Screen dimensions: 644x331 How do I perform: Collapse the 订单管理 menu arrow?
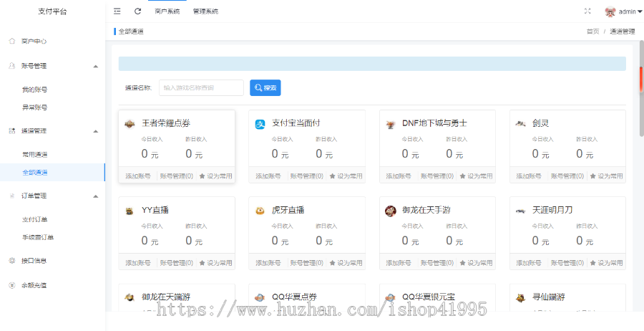pos(96,196)
